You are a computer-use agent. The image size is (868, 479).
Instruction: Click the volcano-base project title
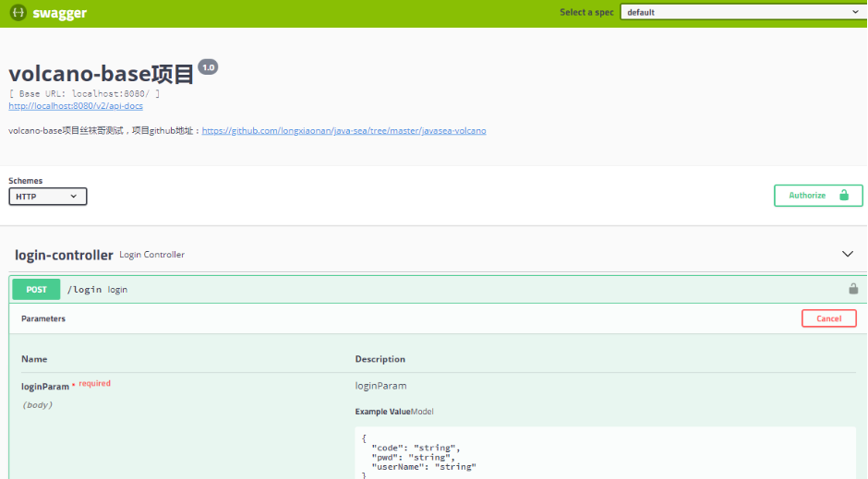coord(102,74)
